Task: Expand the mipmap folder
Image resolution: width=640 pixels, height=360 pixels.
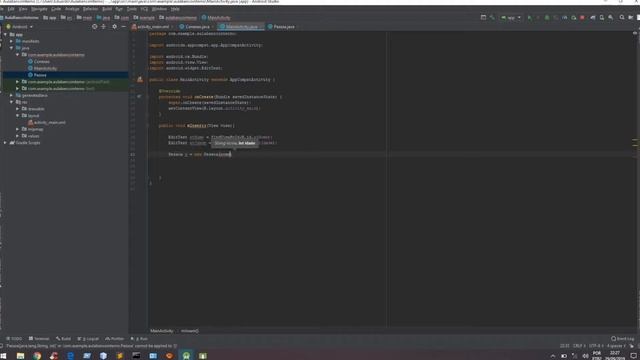Action: point(18,129)
